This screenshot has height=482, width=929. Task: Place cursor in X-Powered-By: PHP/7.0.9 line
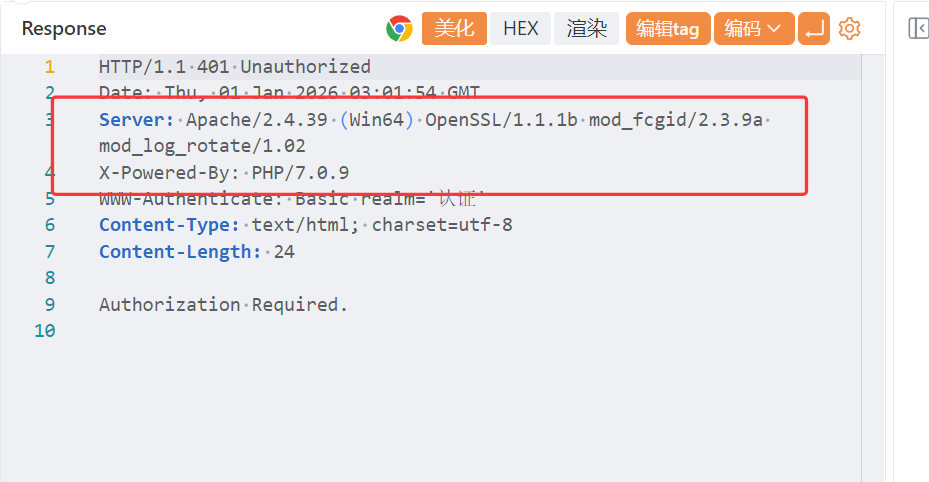224,172
